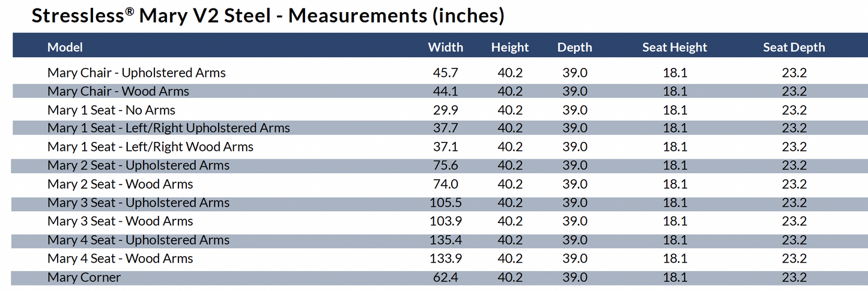Click width value 29.9
The width and height of the screenshot is (868, 291).
pyautogui.click(x=445, y=110)
